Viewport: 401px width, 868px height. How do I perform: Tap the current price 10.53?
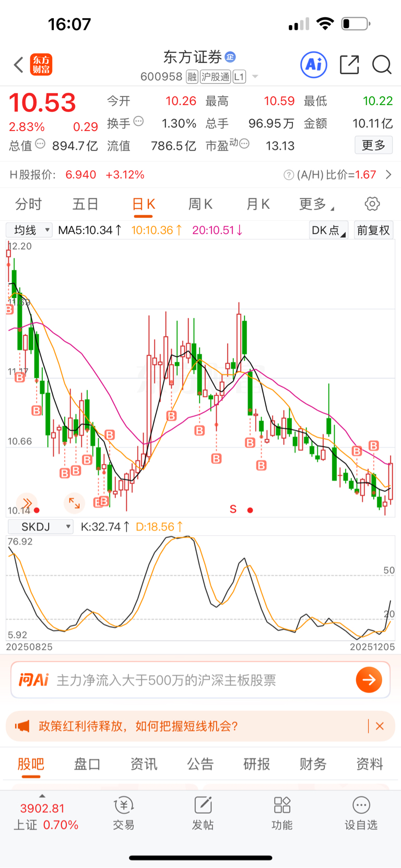(42, 103)
